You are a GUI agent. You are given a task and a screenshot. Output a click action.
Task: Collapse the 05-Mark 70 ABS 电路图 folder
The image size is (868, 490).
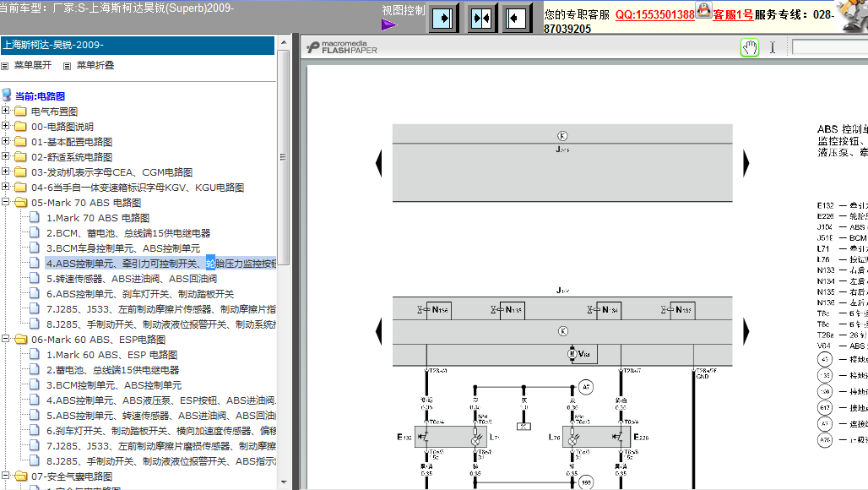[5, 202]
